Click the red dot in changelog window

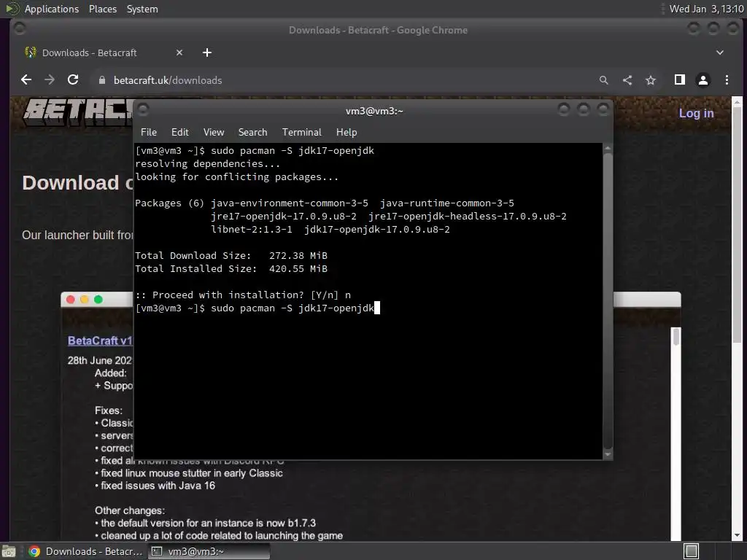[x=71, y=300]
